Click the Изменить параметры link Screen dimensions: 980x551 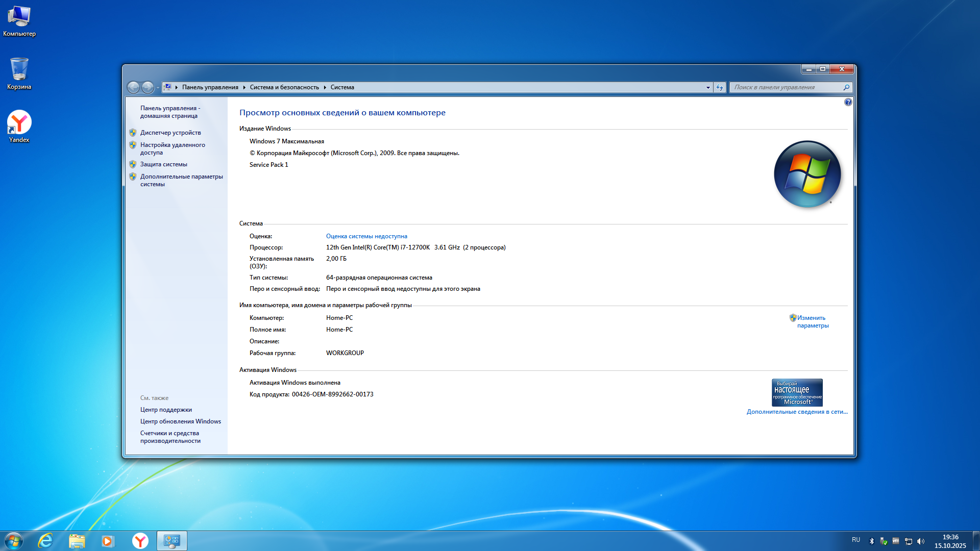[812, 321]
